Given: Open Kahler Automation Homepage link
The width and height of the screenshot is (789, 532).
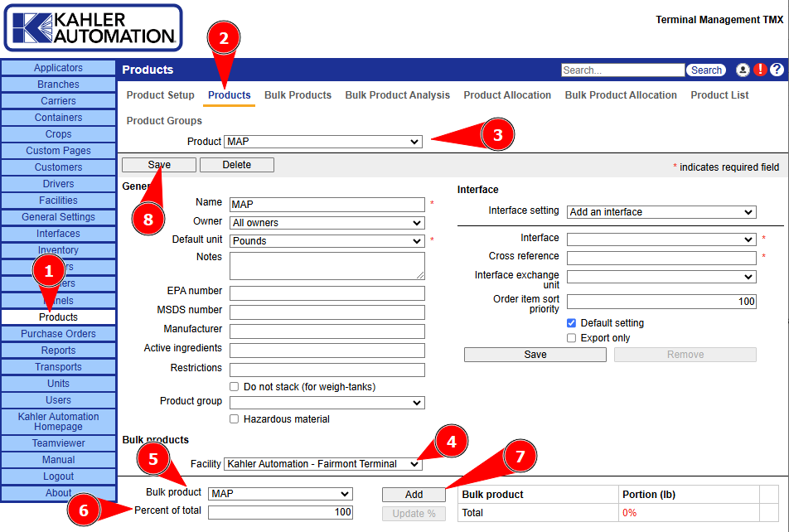Looking at the screenshot, I should point(58,421).
